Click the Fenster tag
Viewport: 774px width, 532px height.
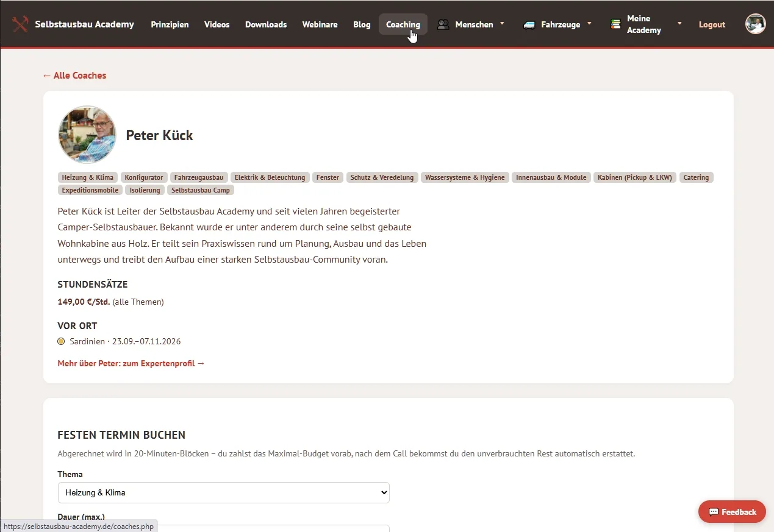[x=328, y=177]
